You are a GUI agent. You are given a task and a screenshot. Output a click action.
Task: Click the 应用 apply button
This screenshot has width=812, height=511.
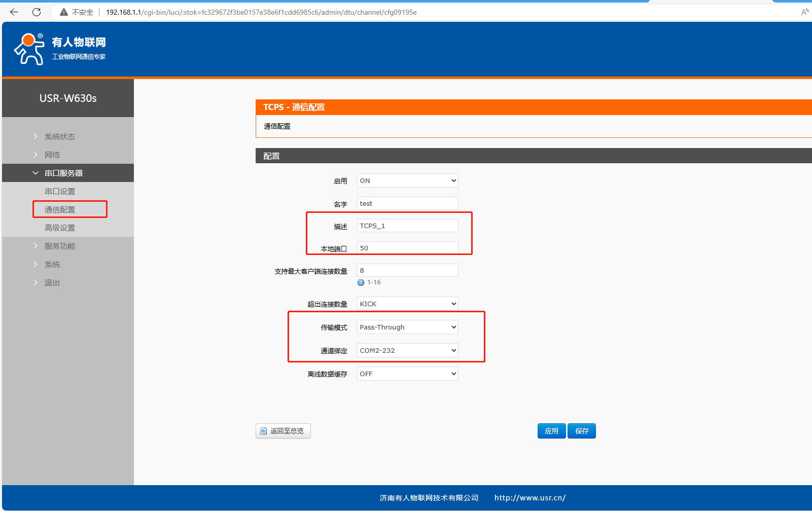tap(551, 431)
